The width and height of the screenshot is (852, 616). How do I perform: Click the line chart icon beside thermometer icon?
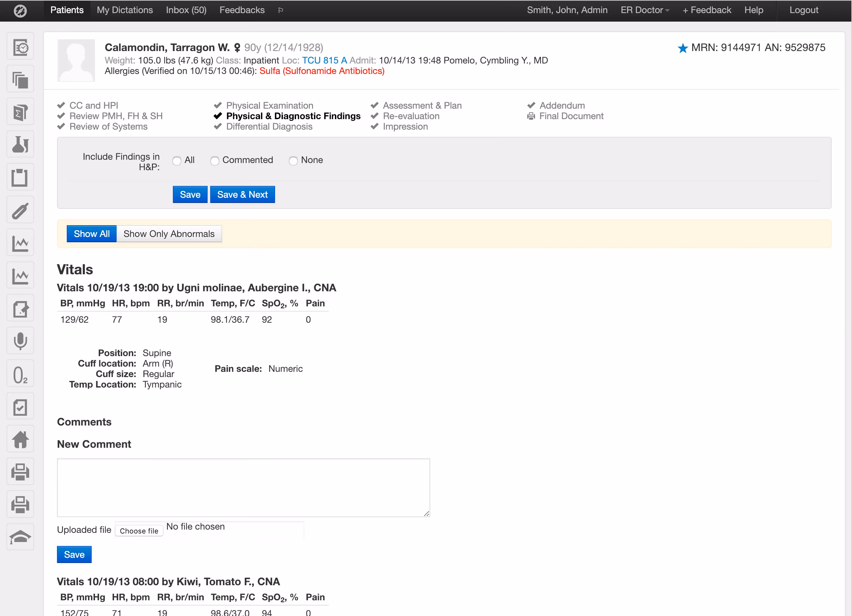click(21, 243)
